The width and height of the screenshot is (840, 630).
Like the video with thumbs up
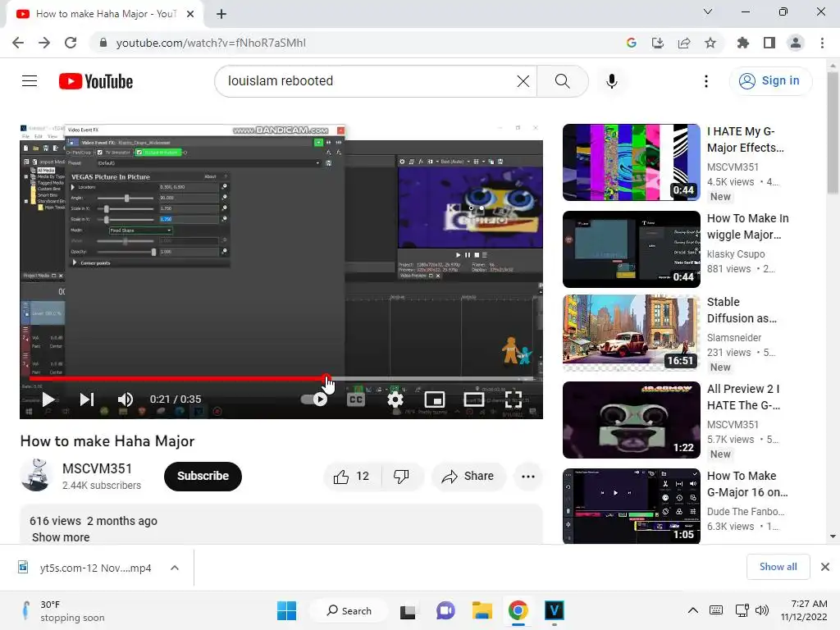coord(351,477)
